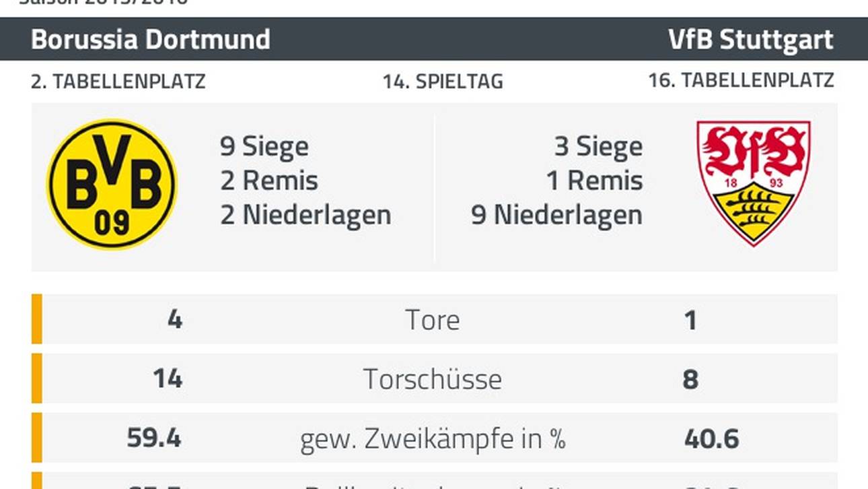
Task: Click the "16. TABELLENPLATZ" label for Stuttgart
Action: tap(741, 80)
